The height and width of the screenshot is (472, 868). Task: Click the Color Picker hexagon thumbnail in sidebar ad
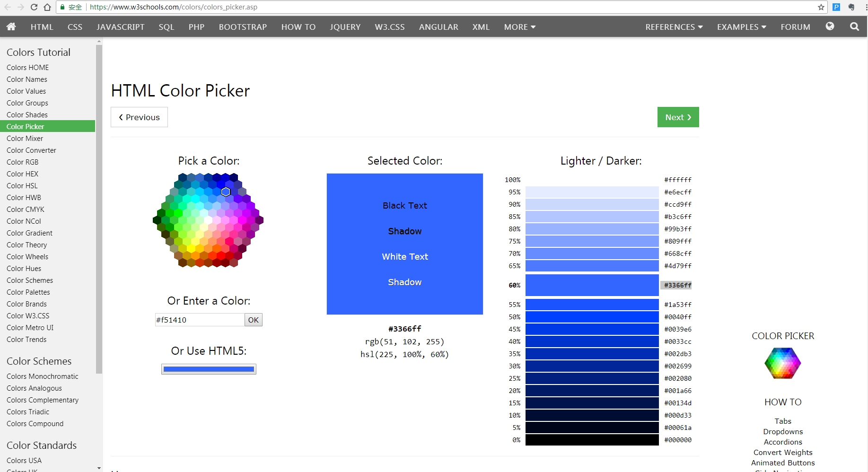783,363
